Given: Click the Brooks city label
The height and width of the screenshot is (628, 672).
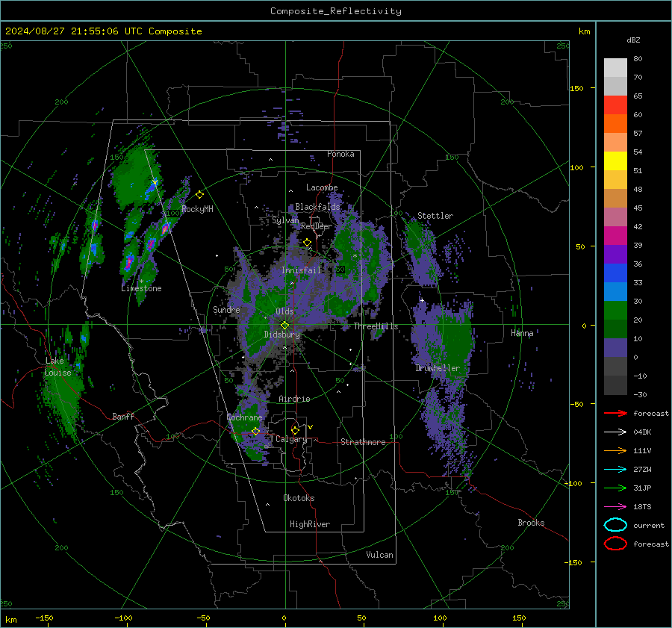Looking at the screenshot, I should click(531, 523).
